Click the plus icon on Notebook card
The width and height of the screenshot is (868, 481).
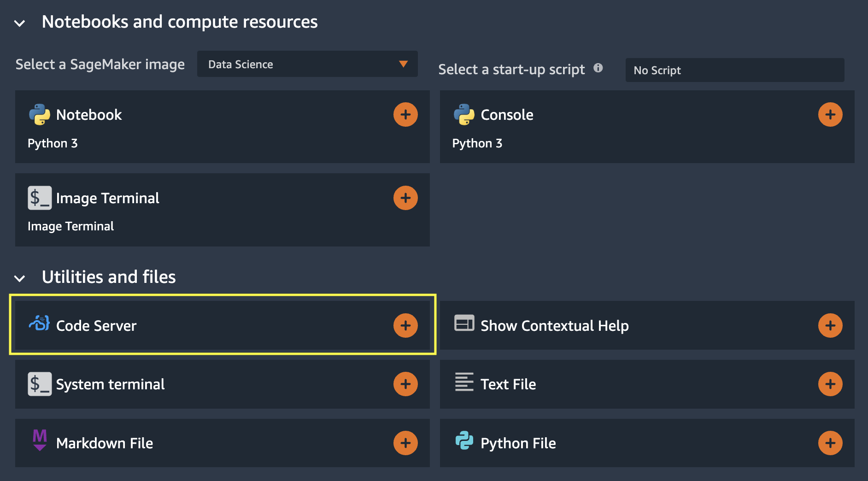pos(405,115)
